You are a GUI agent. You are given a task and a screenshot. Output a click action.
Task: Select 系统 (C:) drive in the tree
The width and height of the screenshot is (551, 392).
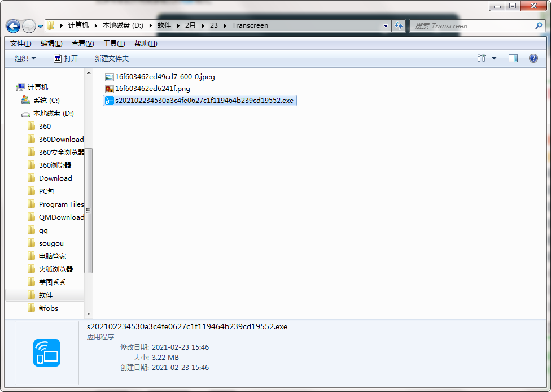tap(46, 100)
